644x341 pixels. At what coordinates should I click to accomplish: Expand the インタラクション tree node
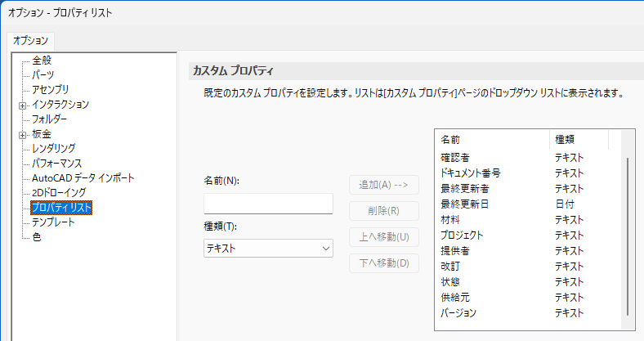[23, 105]
